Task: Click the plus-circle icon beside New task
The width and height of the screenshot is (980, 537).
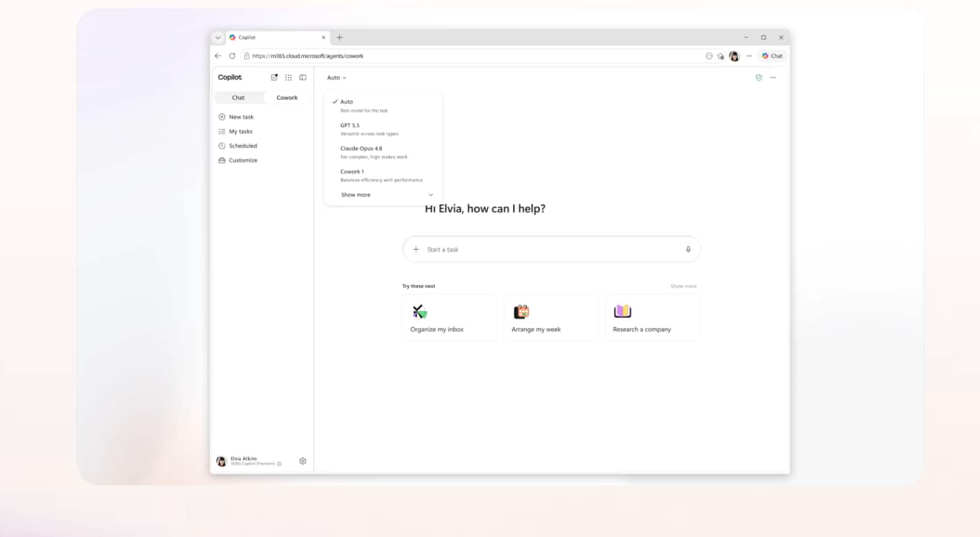Action: (222, 117)
